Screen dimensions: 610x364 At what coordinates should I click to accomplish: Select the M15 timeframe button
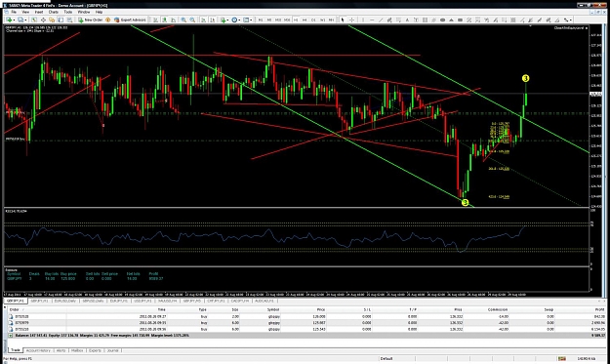pos(278,20)
